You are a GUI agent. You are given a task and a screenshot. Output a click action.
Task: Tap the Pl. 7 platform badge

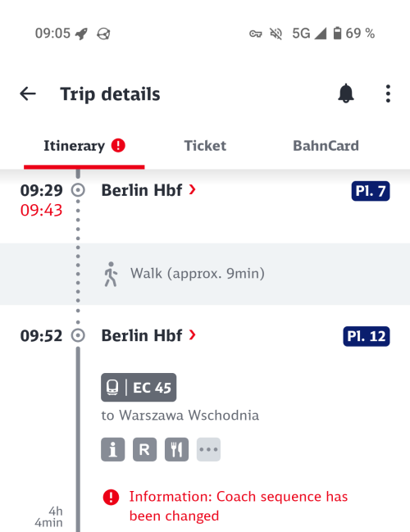371,191
